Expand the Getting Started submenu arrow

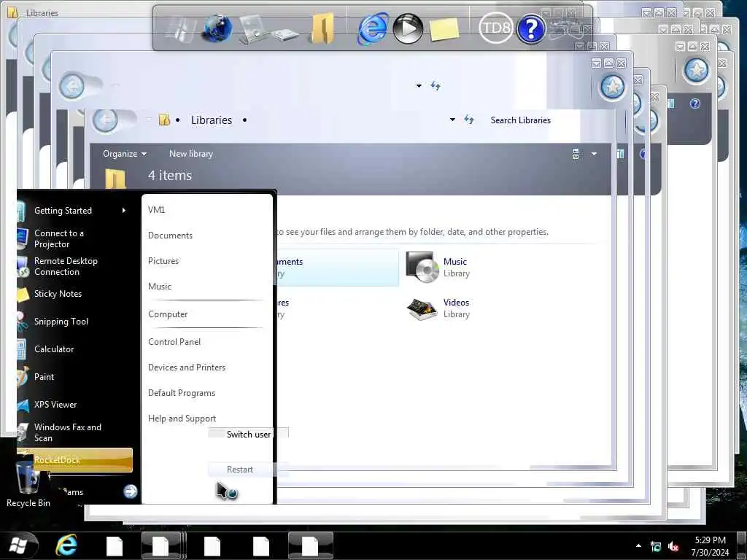pyautogui.click(x=124, y=211)
